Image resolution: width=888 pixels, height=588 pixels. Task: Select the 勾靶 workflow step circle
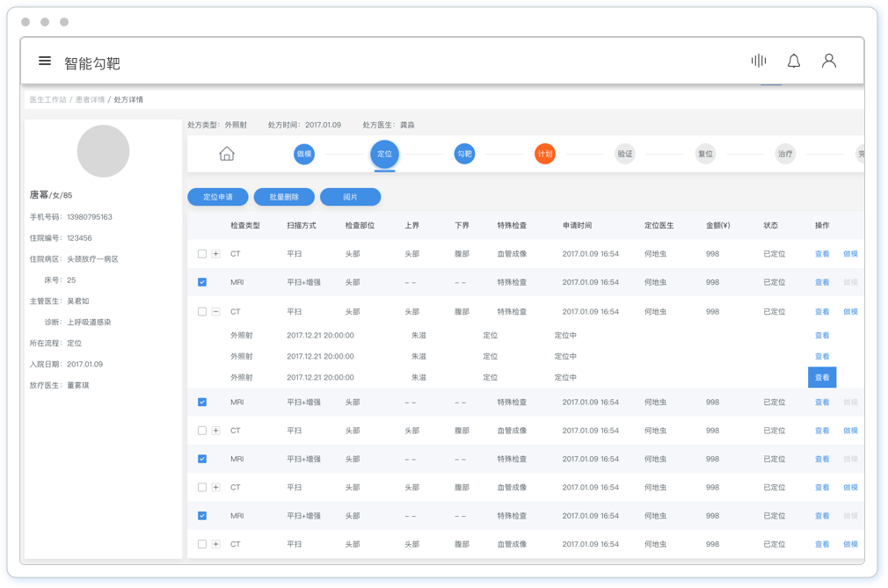click(x=464, y=154)
